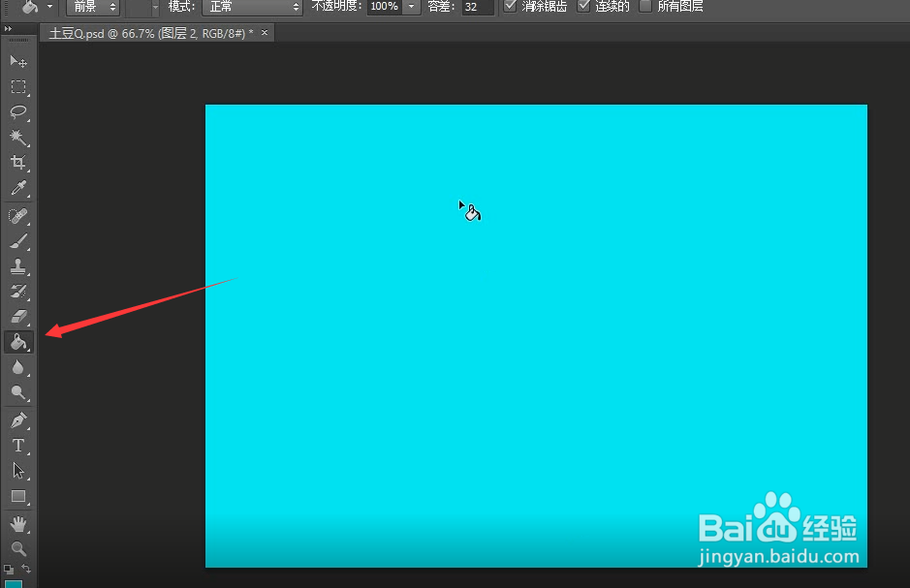Select the History Brush tool
The width and height of the screenshot is (910, 588).
point(18,292)
